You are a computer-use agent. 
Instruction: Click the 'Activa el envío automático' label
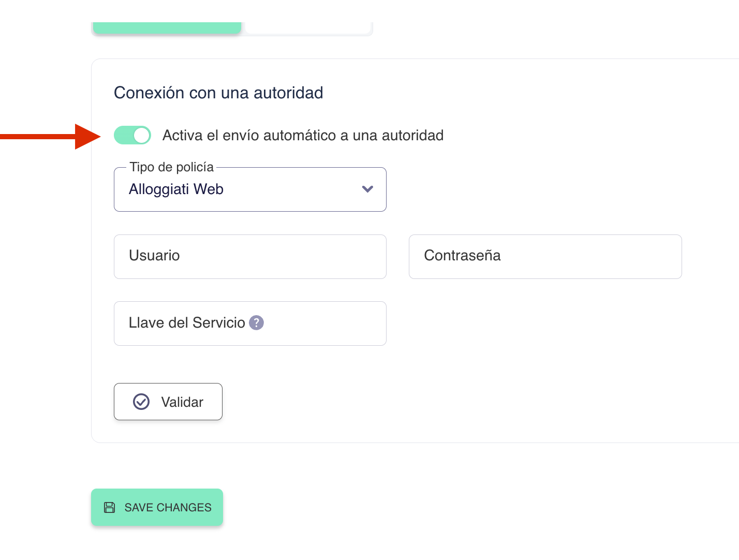(303, 136)
